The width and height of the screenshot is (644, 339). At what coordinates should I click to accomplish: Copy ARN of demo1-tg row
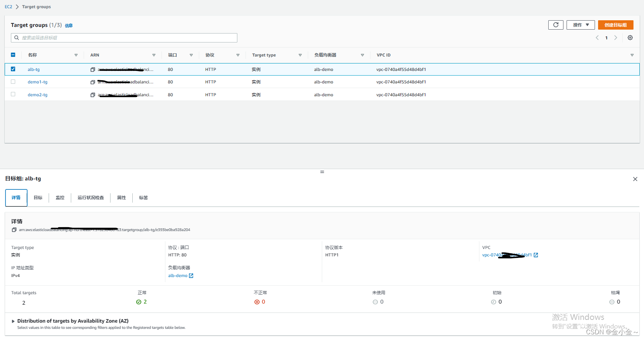[x=93, y=82]
